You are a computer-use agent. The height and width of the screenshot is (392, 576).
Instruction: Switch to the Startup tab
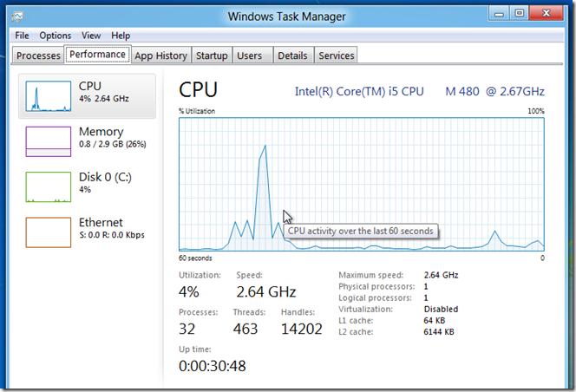(x=212, y=56)
